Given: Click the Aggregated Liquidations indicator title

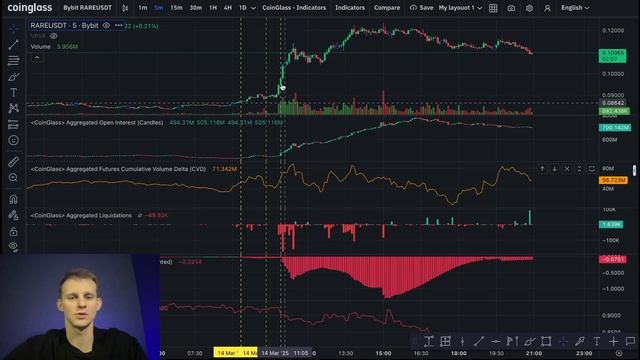Looking at the screenshot, I should pos(81,216).
